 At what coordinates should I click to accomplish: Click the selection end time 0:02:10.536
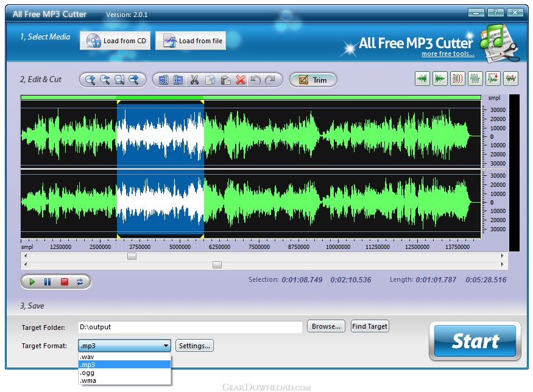351,280
